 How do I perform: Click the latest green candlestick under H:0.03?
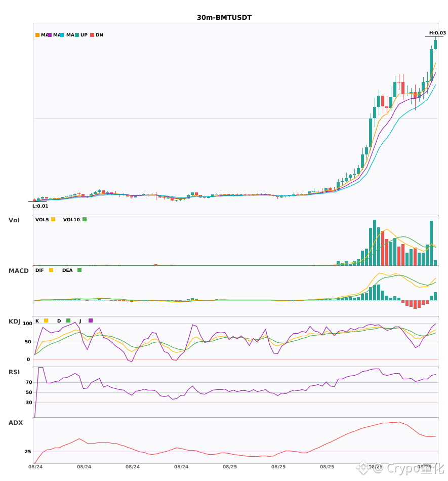point(435,45)
